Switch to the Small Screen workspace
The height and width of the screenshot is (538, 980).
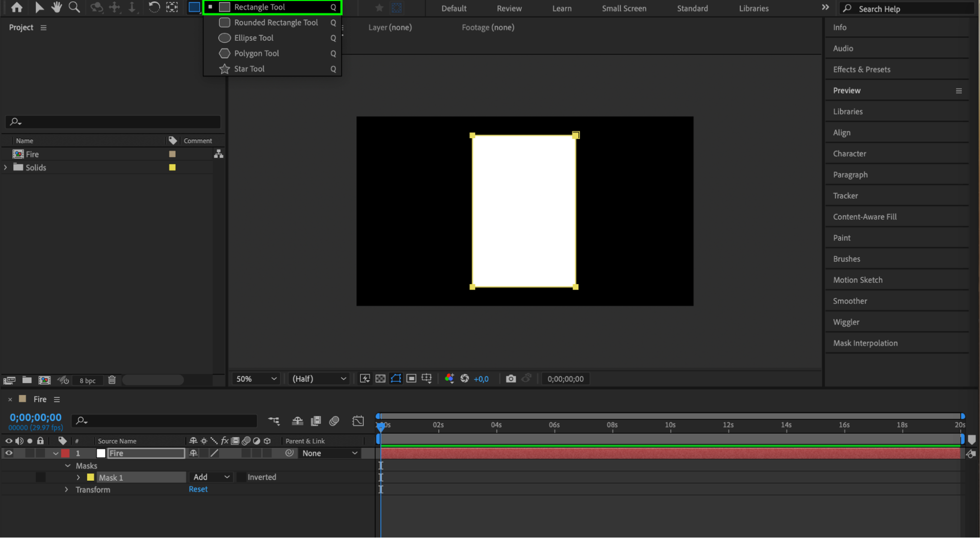click(x=624, y=8)
